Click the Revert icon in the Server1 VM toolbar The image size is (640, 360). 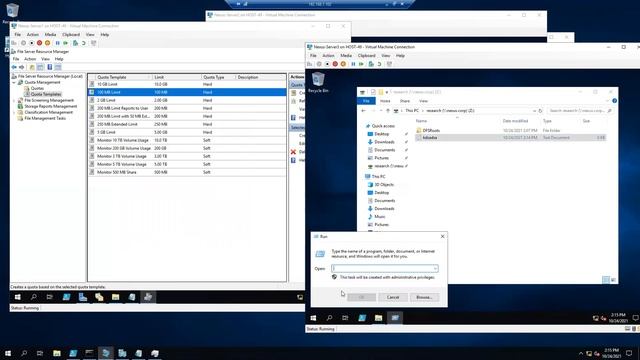(x=84, y=43)
